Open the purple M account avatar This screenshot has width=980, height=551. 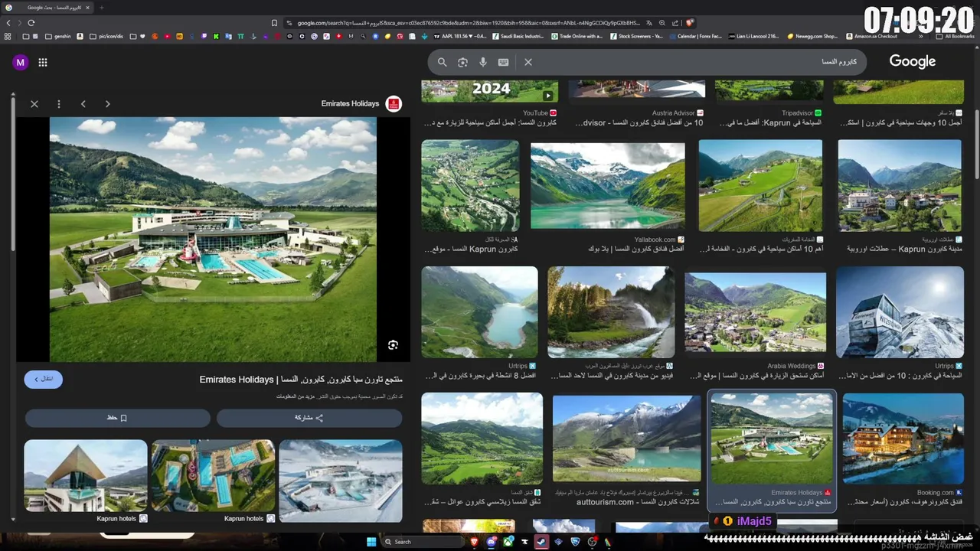coord(21,63)
